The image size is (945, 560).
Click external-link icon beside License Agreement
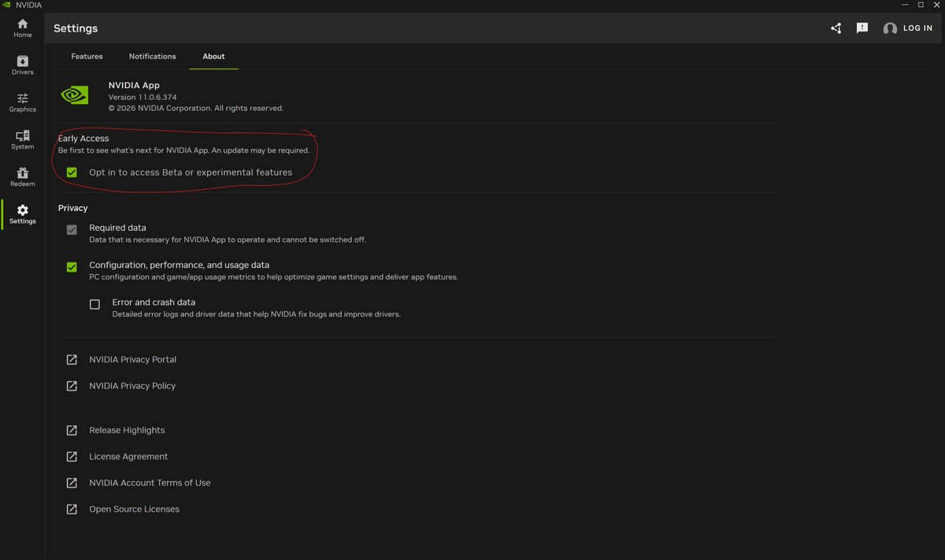72,457
